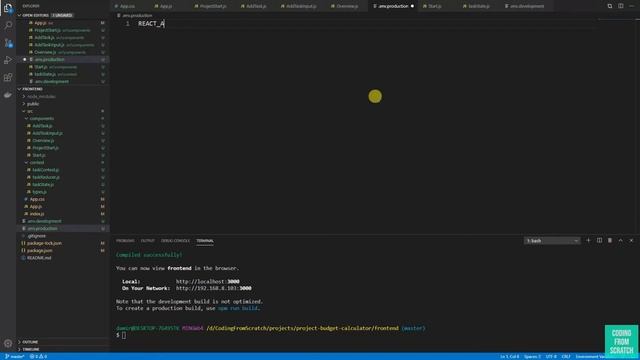Switch to the ProjectStart.js editor tab
Screen dimensions: 640x360
coord(213,6)
